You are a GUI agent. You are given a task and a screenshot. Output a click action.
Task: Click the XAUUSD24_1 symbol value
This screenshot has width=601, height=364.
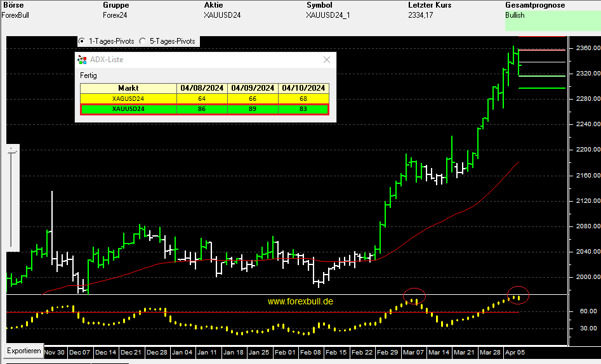click(327, 15)
